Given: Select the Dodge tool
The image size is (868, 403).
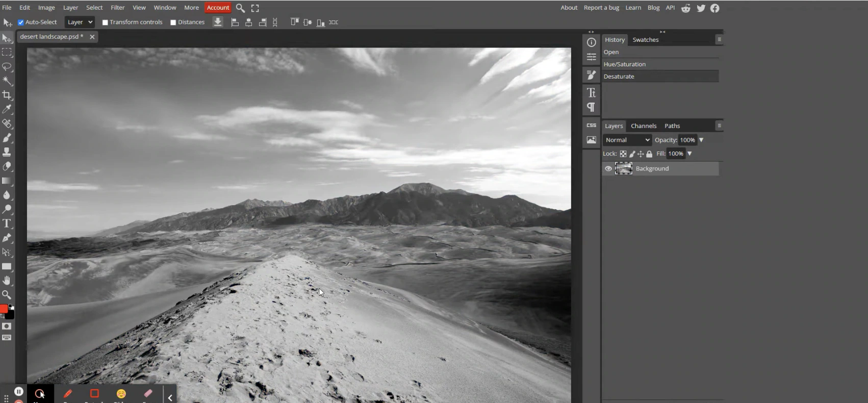Looking at the screenshot, I should pyautogui.click(x=7, y=209).
